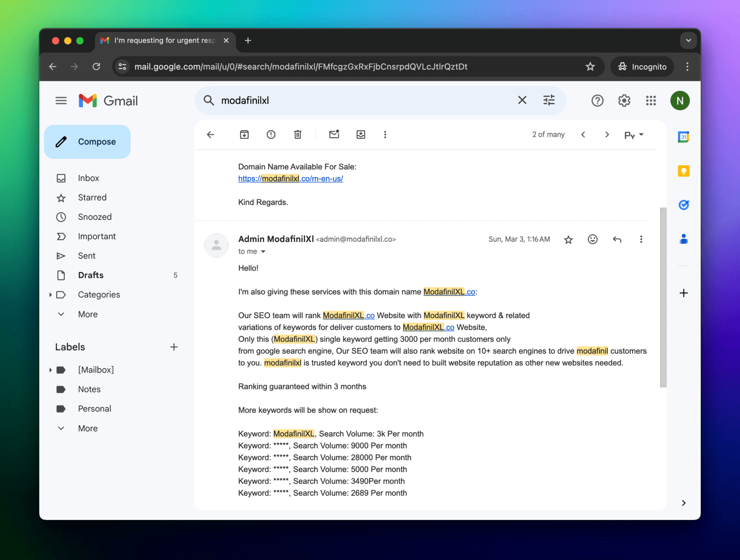Get add-ons plus icon in side panel

[x=683, y=293]
